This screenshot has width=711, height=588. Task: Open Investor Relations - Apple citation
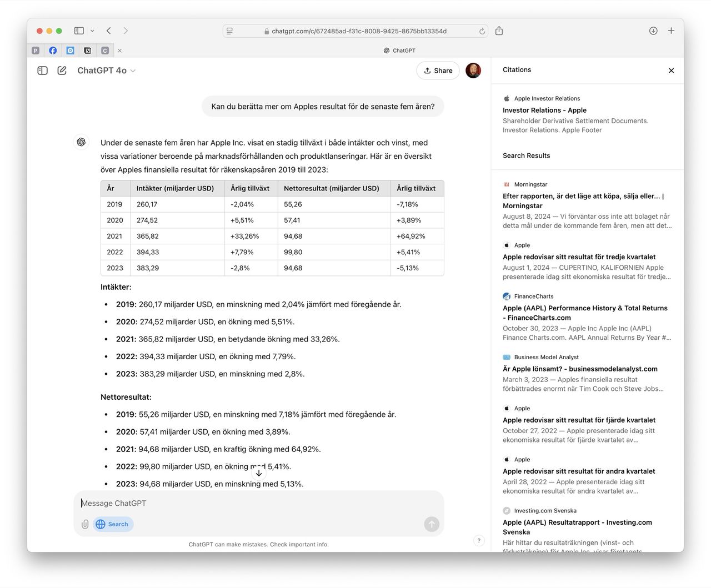point(544,110)
